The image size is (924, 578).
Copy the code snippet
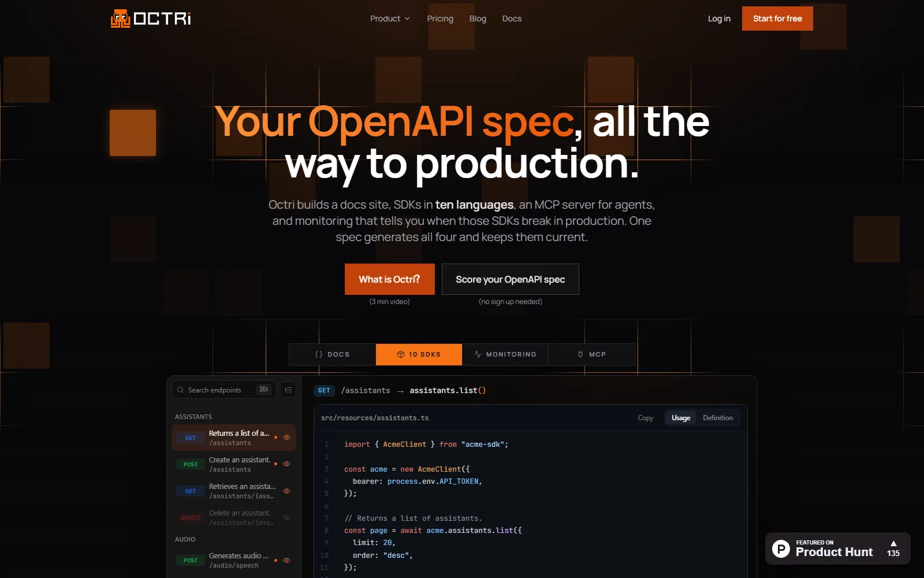[x=646, y=418]
